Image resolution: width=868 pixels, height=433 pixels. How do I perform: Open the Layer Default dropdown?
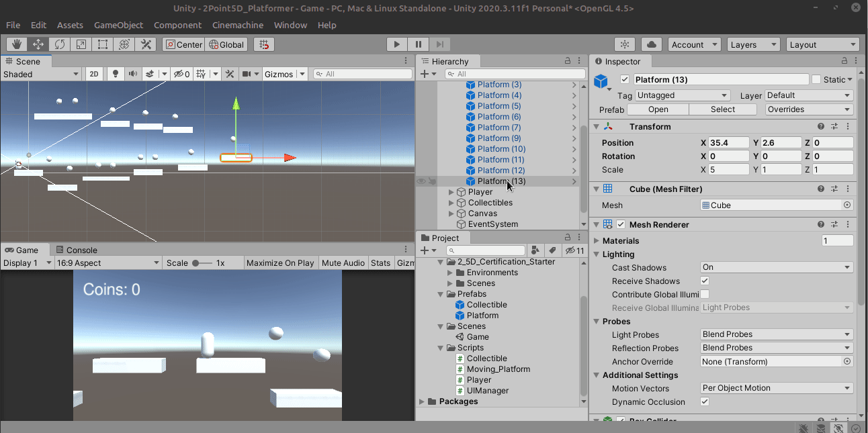click(810, 95)
